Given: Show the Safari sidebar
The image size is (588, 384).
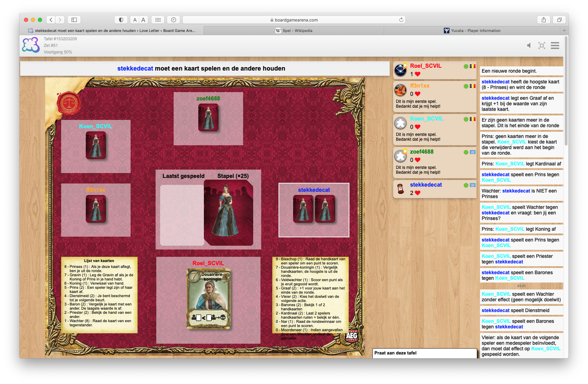Looking at the screenshot, I should [74, 20].
